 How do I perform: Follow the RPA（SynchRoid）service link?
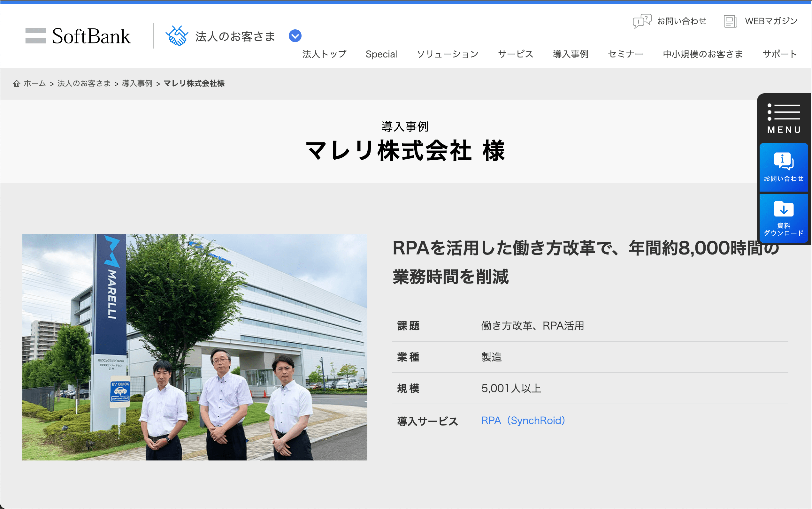click(x=523, y=421)
